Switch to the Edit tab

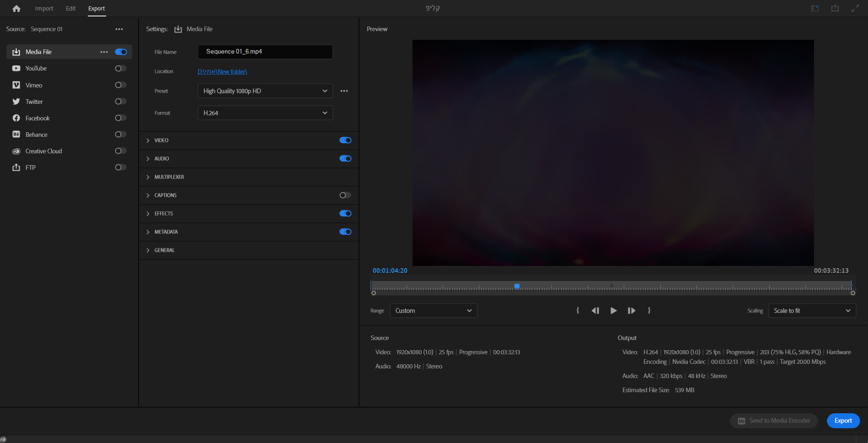[70, 8]
